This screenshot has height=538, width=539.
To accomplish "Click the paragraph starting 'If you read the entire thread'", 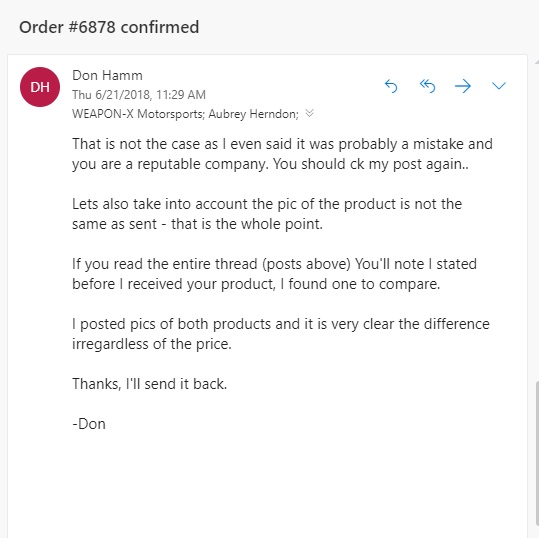I will [274, 274].
